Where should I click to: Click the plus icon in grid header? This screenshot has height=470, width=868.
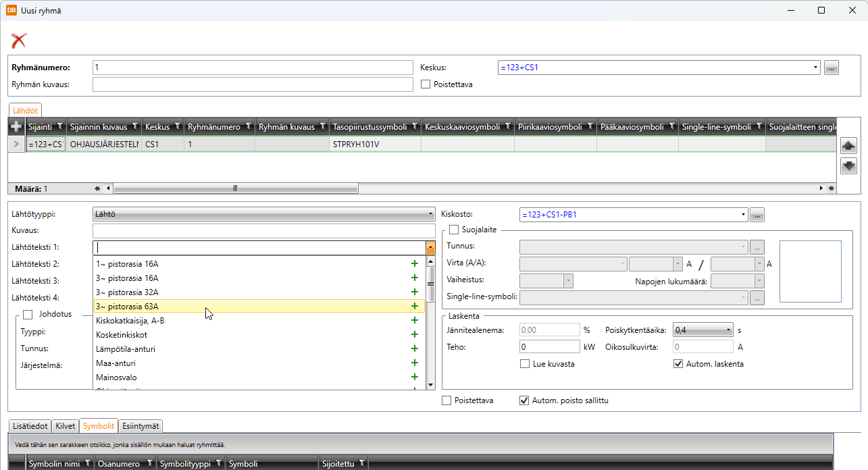click(16, 127)
